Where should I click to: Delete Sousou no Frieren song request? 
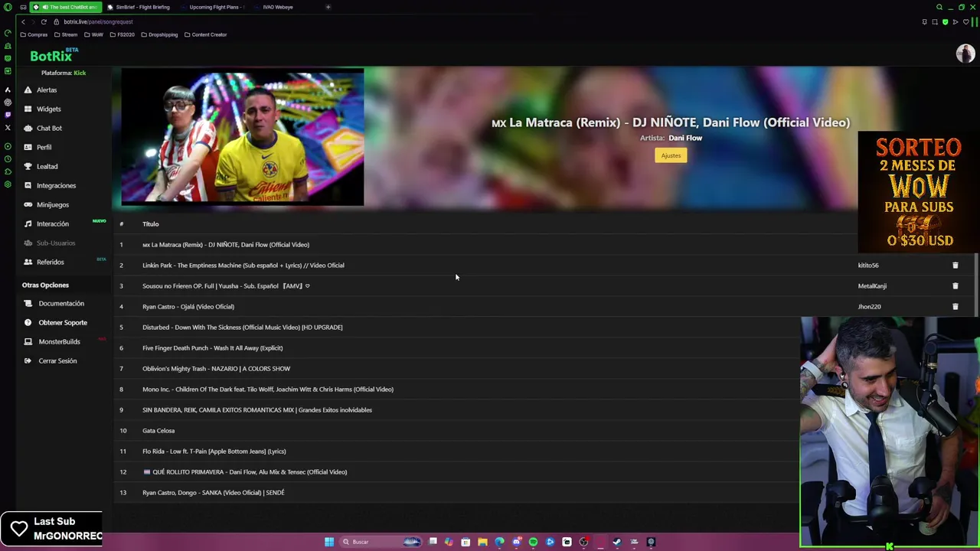pyautogui.click(x=955, y=285)
